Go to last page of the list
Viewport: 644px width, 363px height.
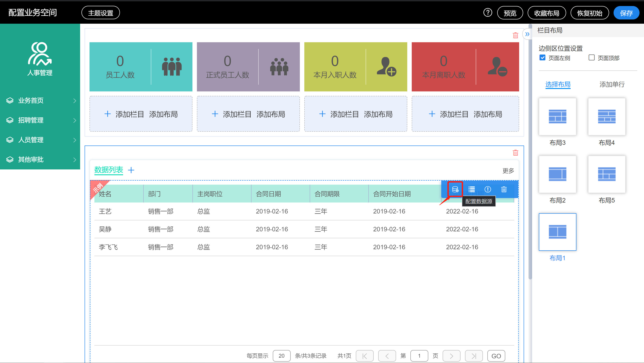pyautogui.click(x=473, y=355)
